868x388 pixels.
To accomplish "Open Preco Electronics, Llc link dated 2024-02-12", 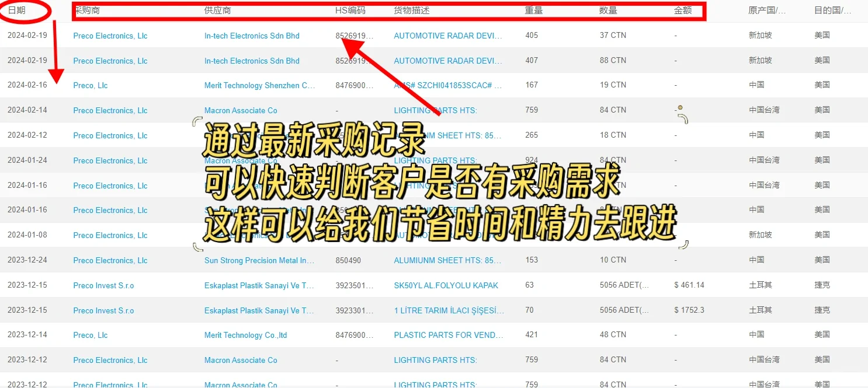I will 110,135.
